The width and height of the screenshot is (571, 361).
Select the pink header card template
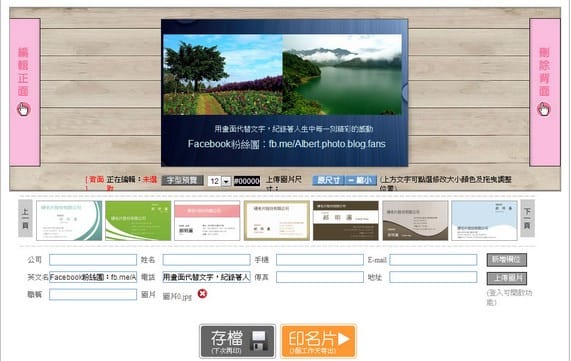(x=207, y=220)
